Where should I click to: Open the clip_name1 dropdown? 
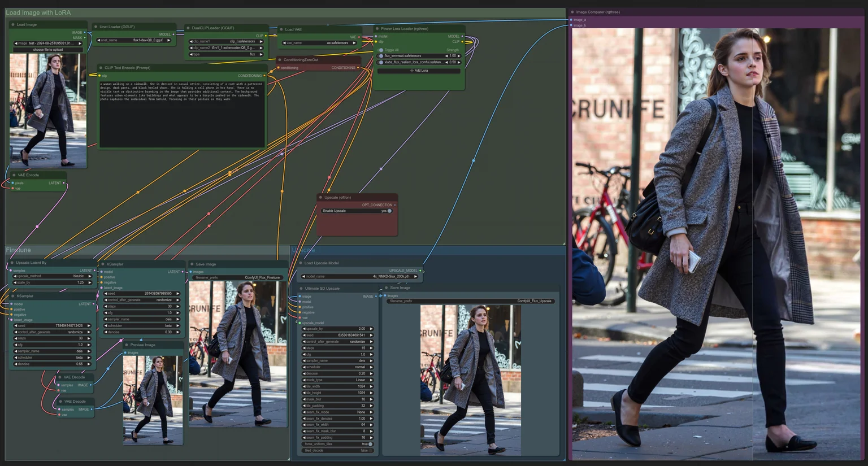[x=227, y=41]
